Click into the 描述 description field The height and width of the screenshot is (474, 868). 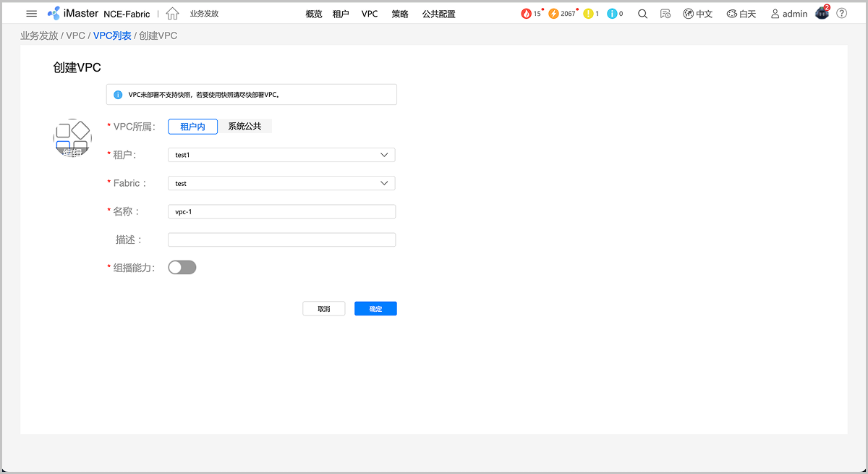(281, 240)
